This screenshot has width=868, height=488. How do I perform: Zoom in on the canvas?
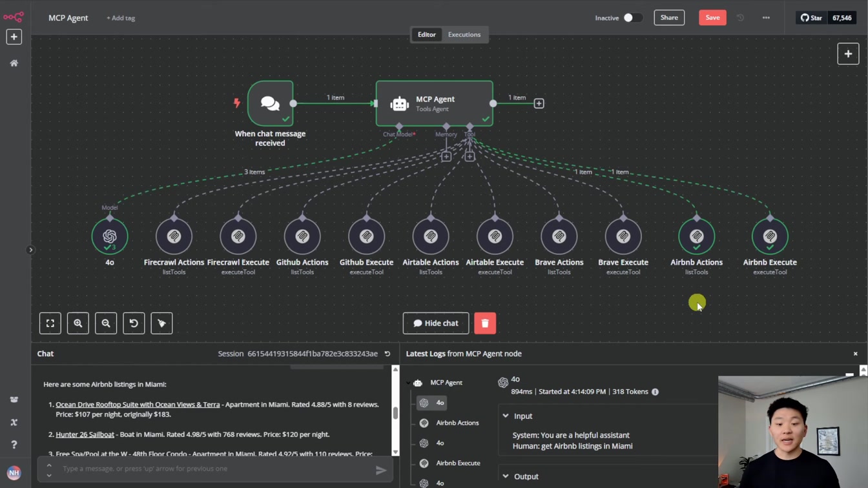coord(78,323)
